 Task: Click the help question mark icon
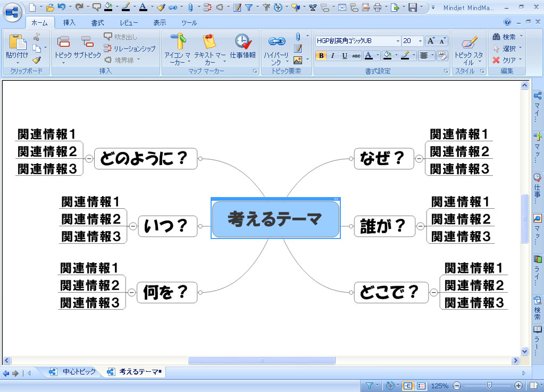pos(507,22)
